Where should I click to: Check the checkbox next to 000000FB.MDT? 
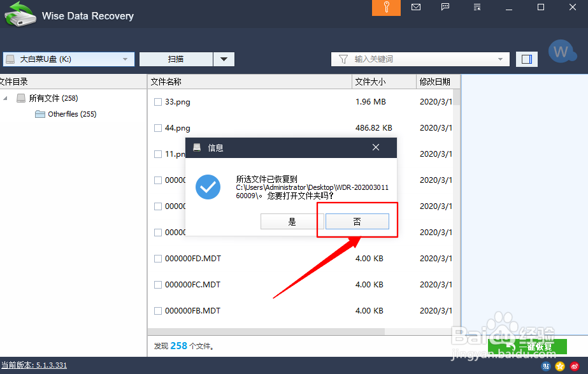click(157, 311)
